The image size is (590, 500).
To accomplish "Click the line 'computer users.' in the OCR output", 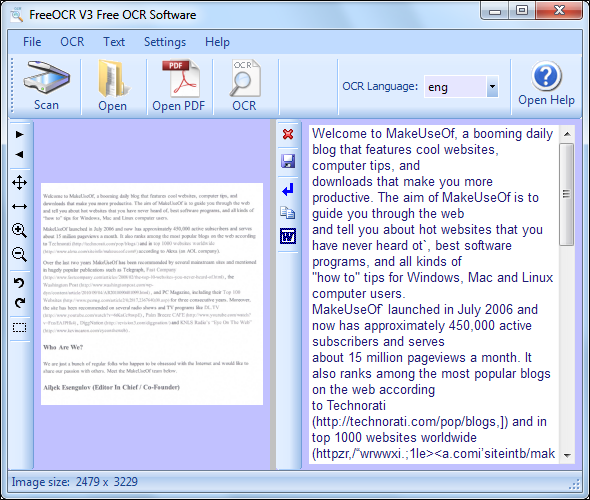I will click(359, 293).
